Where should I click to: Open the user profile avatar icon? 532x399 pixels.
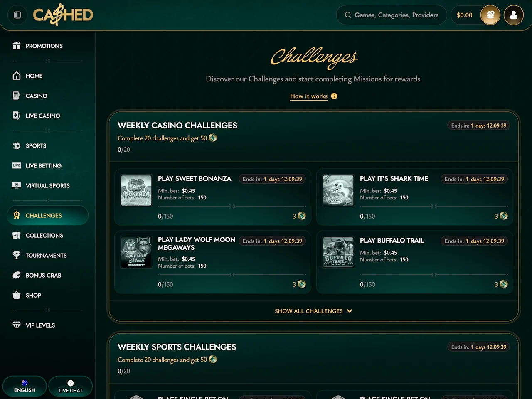click(x=514, y=15)
